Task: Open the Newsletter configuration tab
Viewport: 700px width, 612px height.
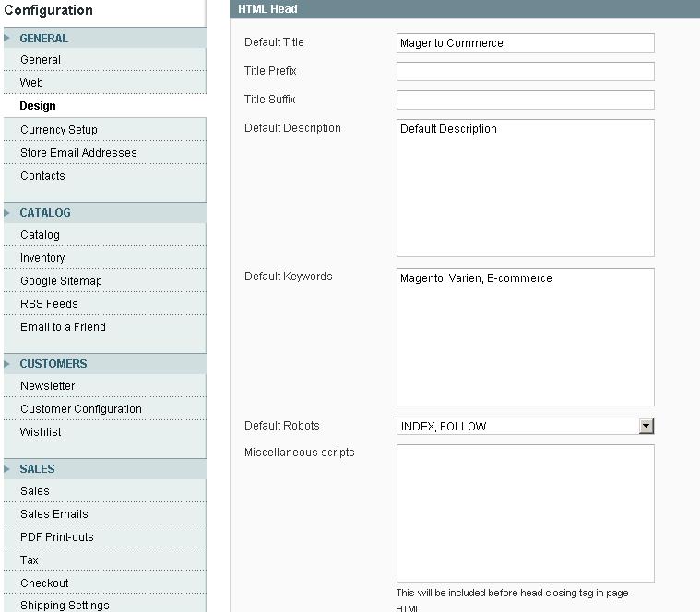Action: (x=105, y=386)
